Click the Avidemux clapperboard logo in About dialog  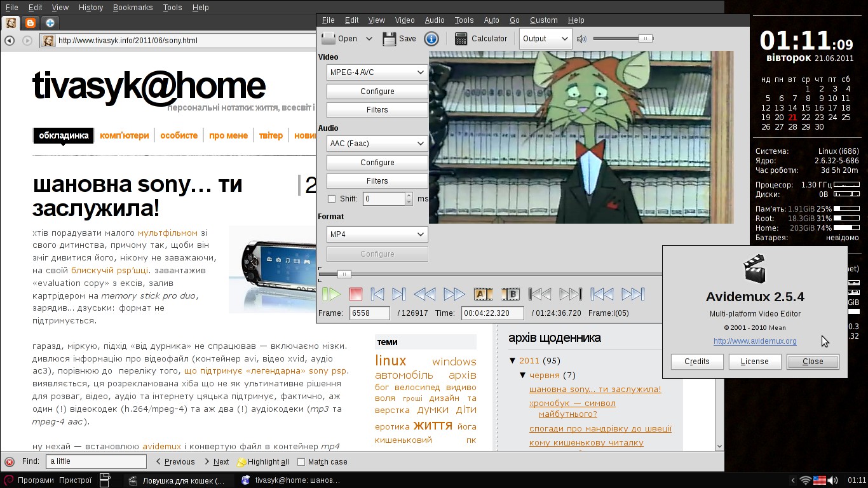pos(755,269)
